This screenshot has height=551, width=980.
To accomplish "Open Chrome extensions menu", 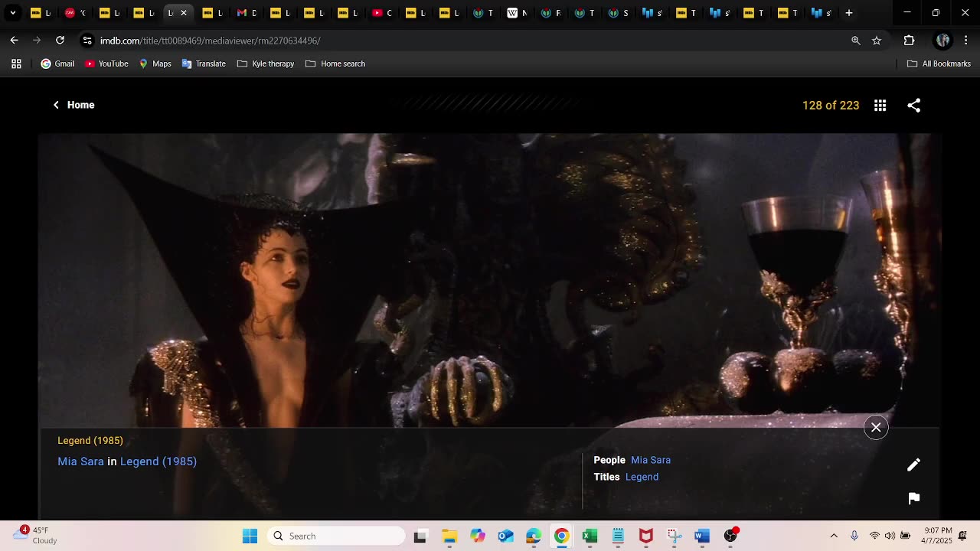I will (910, 41).
